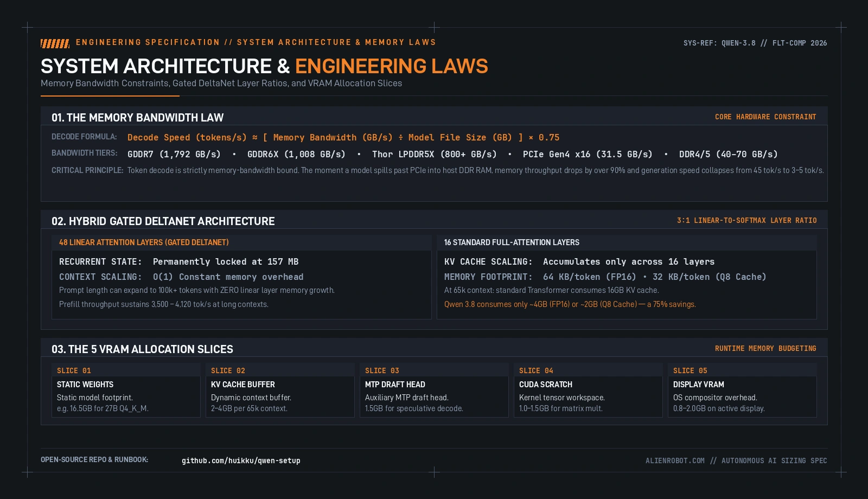Viewport: 868px width, 499px height.
Task: Click the '16.5GB for 27B Q4_K_M' example text
Action: click(x=103, y=408)
